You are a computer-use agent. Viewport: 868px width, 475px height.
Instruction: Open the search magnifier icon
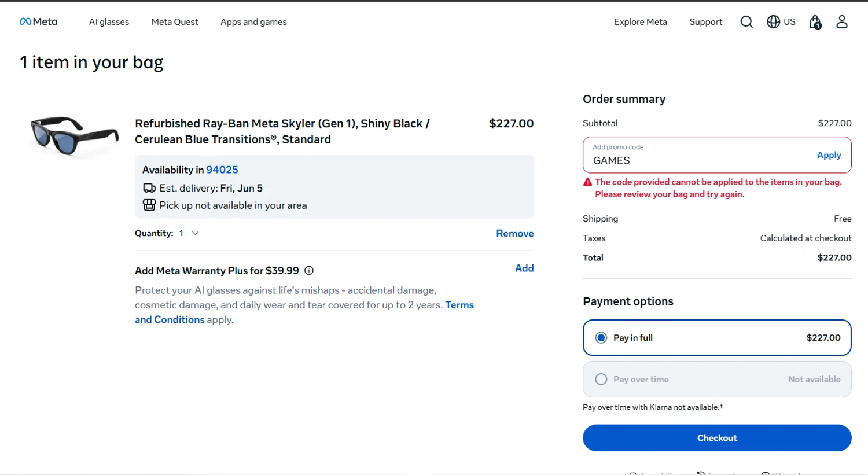pos(746,22)
